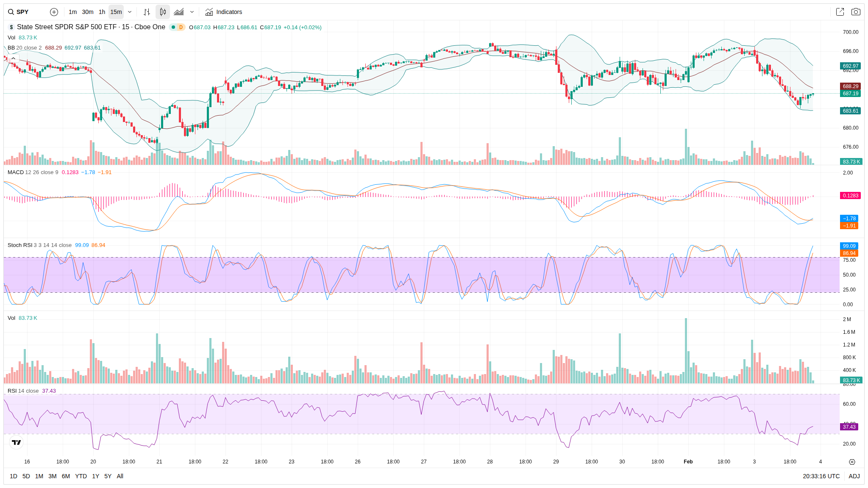Click the TradingView logo icon
The image size is (868, 488).
pyautogui.click(x=16, y=442)
